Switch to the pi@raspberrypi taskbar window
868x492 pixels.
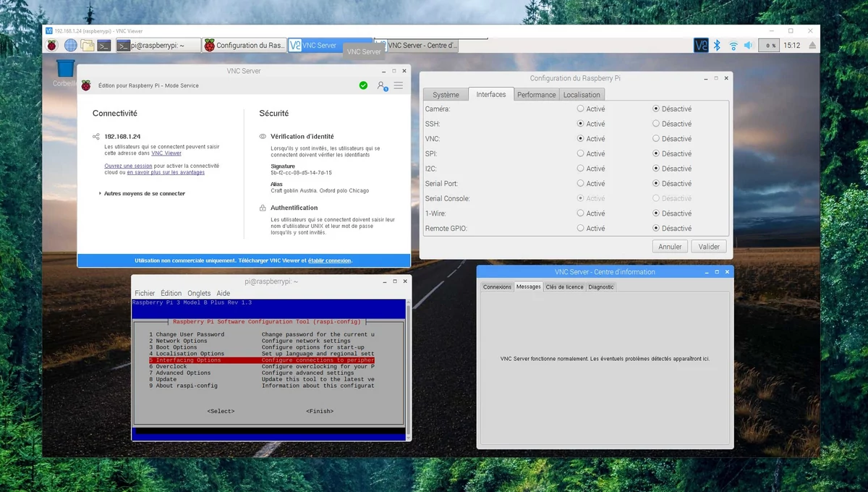coord(158,46)
